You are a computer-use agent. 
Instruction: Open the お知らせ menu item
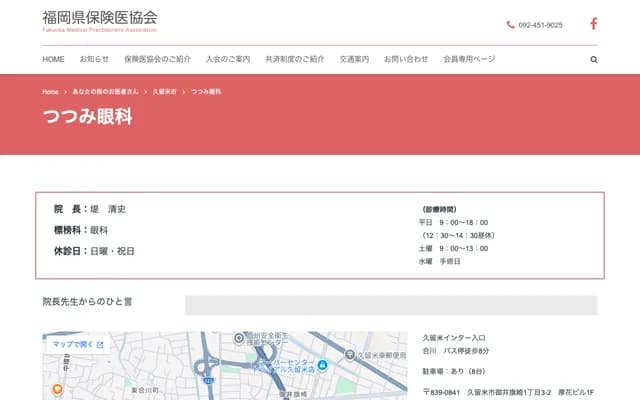click(94, 59)
